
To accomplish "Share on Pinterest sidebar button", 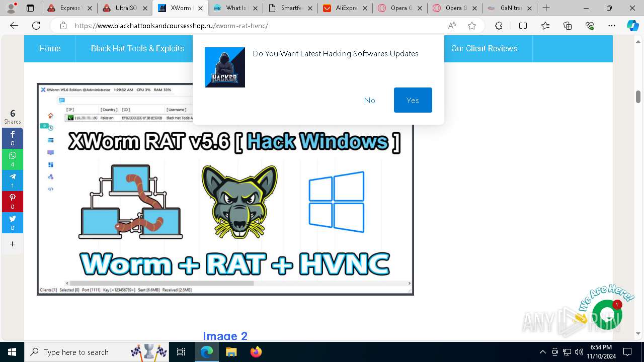I will [x=13, y=202].
